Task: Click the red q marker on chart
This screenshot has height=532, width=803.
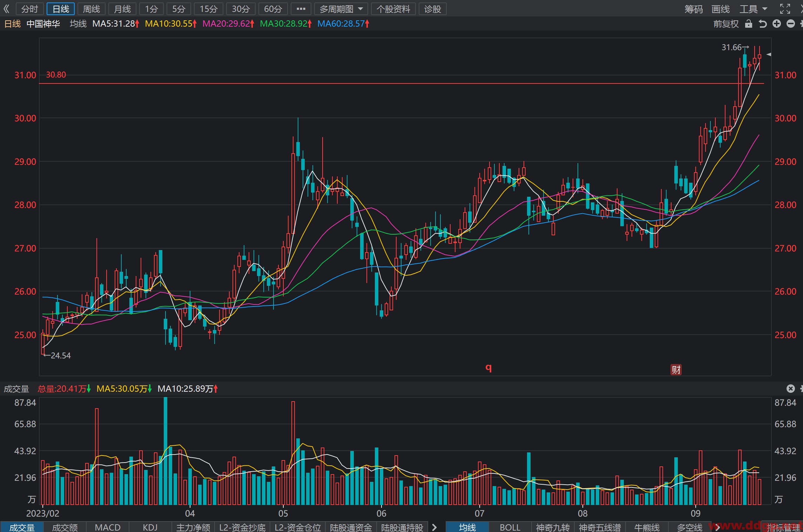Action: (488, 368)
